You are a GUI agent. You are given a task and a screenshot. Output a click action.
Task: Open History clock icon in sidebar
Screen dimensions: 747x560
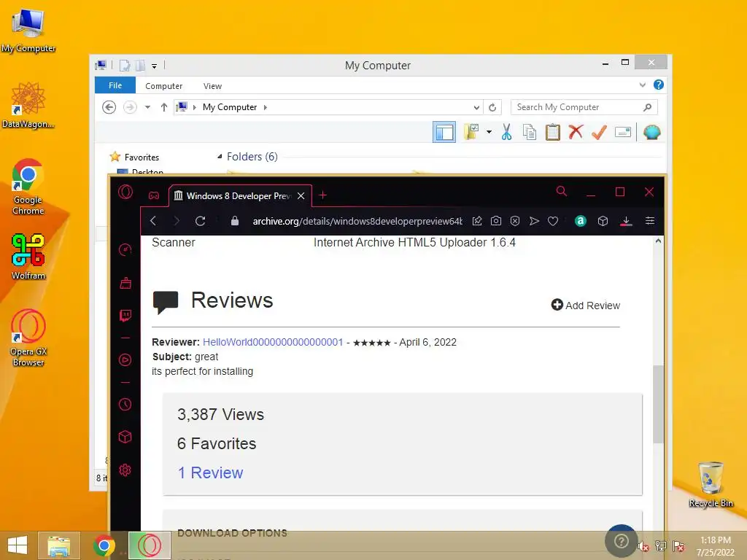pyautogui.click(x=125, y=404)
